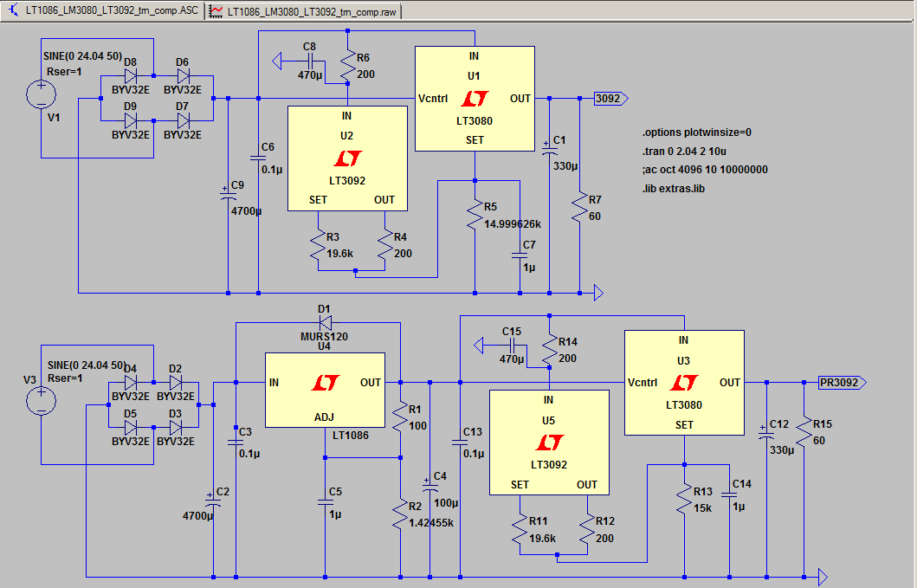Switch to the LT1086_LM3080_LT3092_trn_comp.ASC schematic tab
This screenshot has width=917, height=588.
tap(104, 10)
